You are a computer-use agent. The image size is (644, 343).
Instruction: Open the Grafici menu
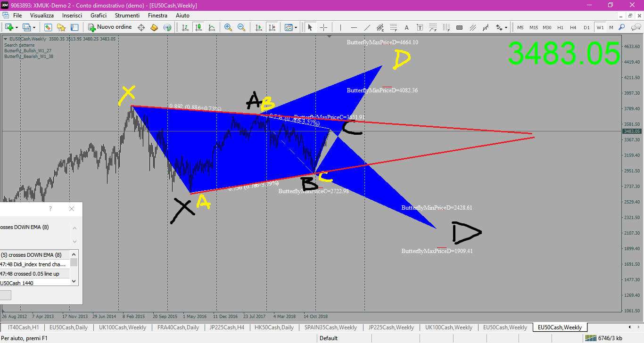click(99, 16)
